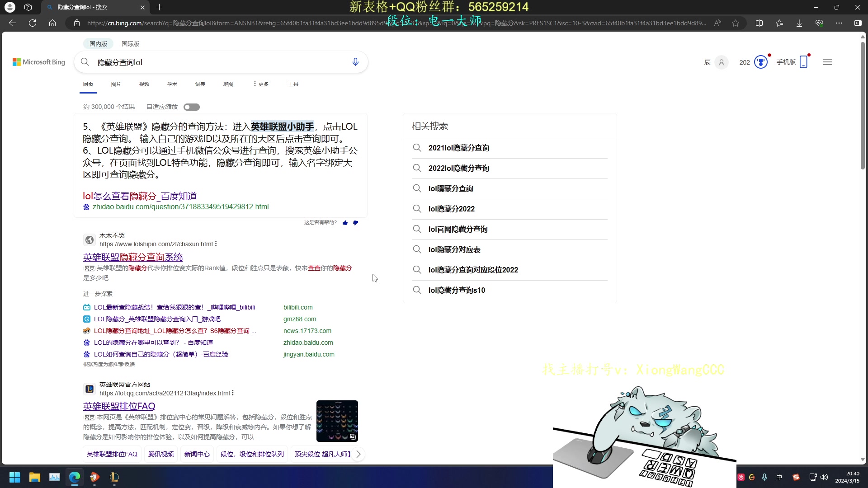868x488 pixels.
Task: Open the 更多 dropdown in search filters
Action: 260,84
